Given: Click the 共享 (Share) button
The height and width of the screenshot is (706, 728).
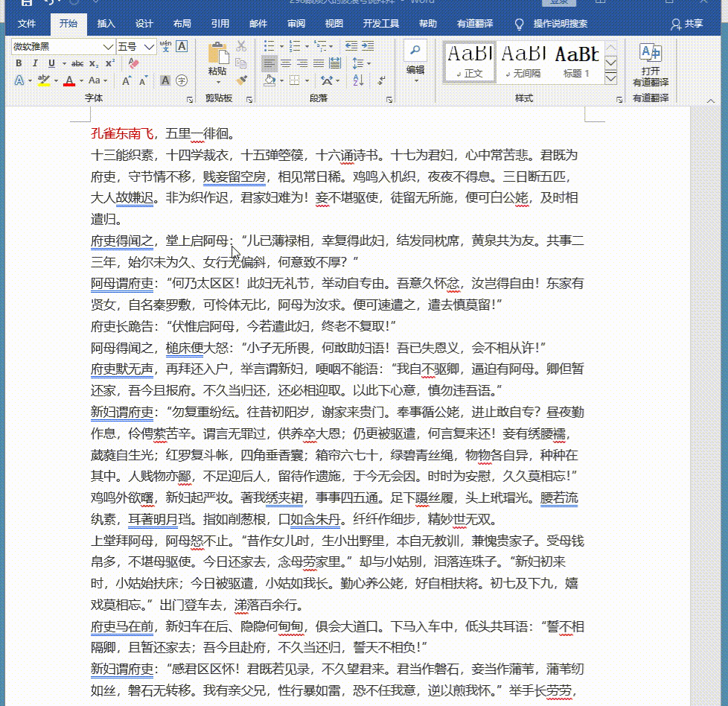Looking at the screenshot, I should point(686,24).
